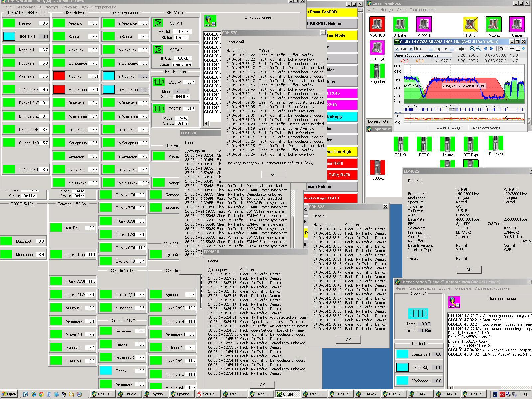
Task: Select the RFT-Ku group icon
Action: pos(401,144)
